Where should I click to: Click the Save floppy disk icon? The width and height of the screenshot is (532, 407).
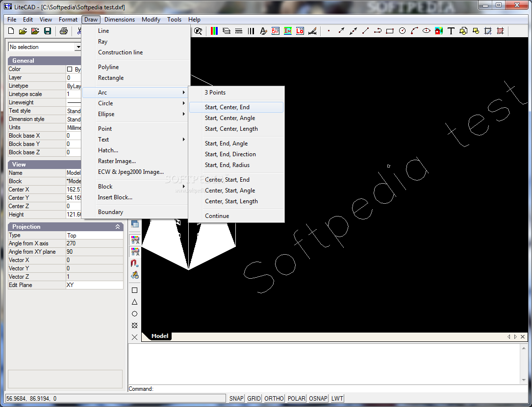pos(48,31)
